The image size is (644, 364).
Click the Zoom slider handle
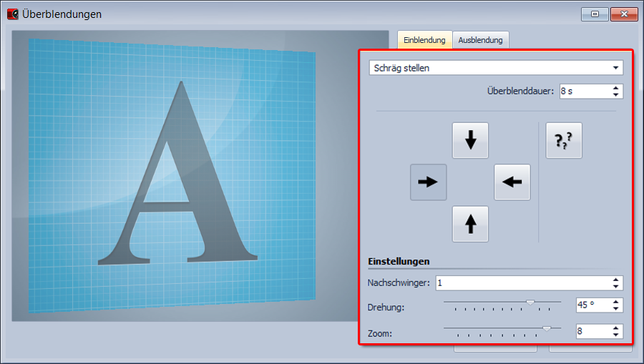[547, 328]
